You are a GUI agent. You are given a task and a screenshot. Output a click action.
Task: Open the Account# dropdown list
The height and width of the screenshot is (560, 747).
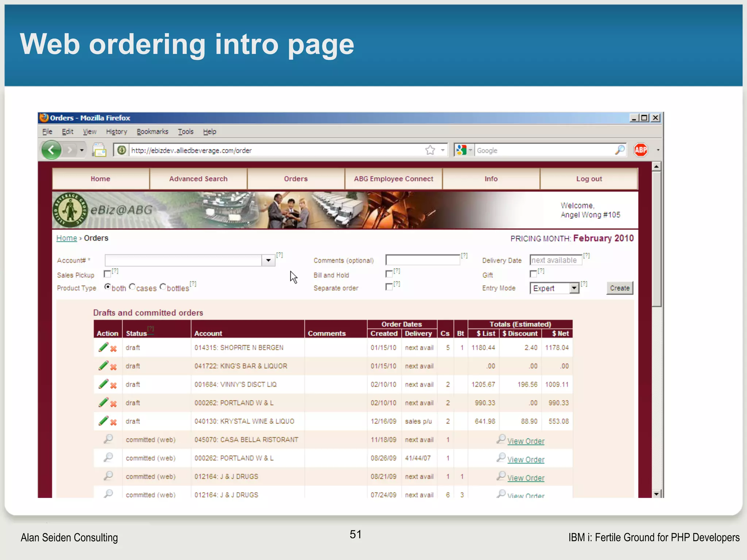click(268, 260)
